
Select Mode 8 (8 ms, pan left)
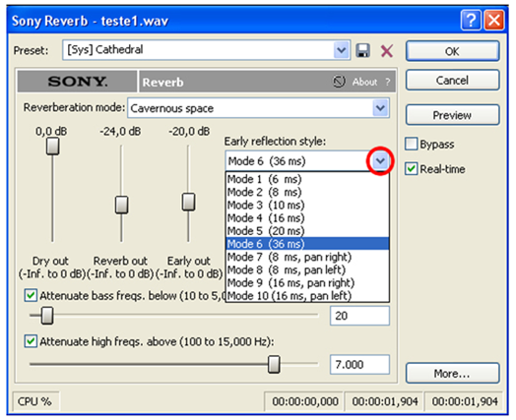tap(307, 270)
